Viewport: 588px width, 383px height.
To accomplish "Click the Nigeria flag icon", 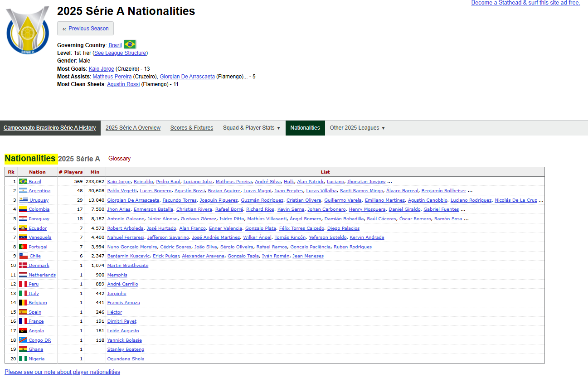I will 23,359.
